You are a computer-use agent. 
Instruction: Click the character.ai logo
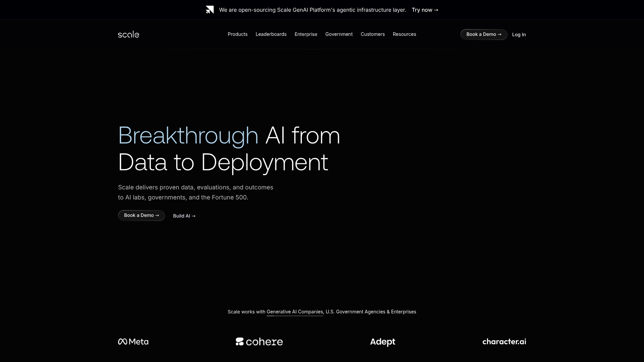504,342
